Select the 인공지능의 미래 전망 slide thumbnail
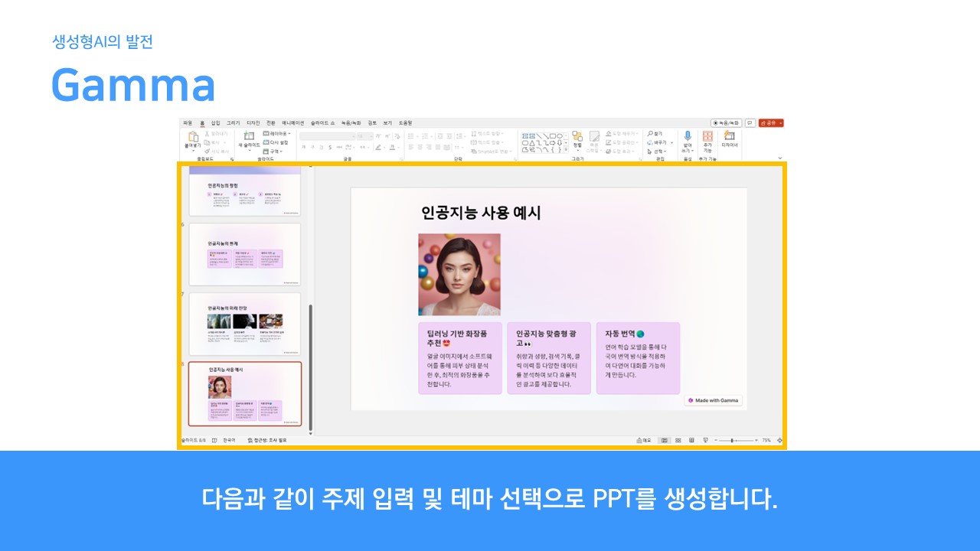 click(x=245, y=324)
